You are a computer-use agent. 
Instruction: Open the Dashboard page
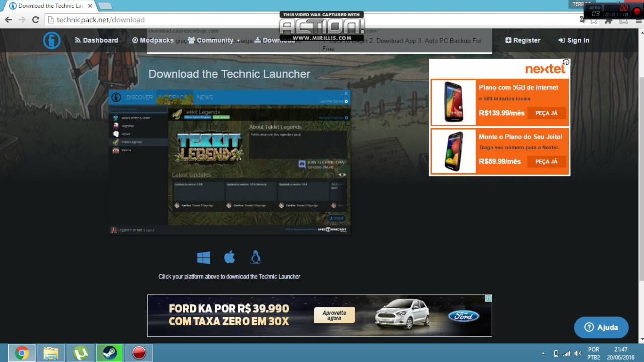click(97, 40)
